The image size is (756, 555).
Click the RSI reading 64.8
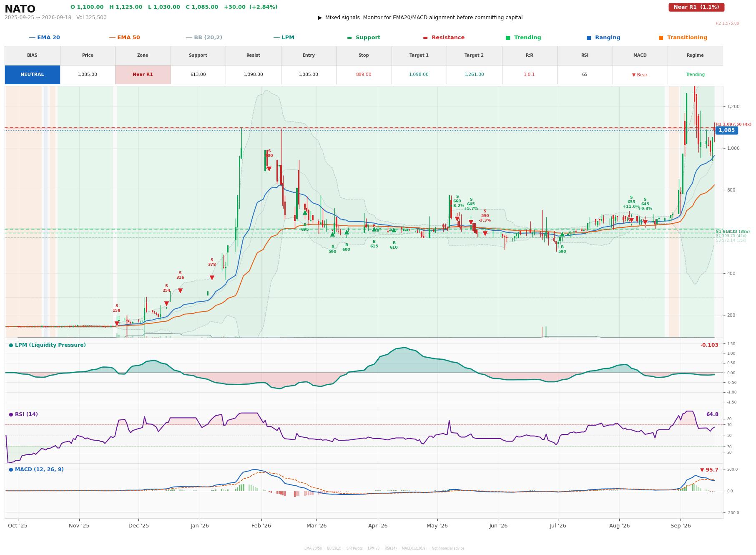(x=712, y=414)
